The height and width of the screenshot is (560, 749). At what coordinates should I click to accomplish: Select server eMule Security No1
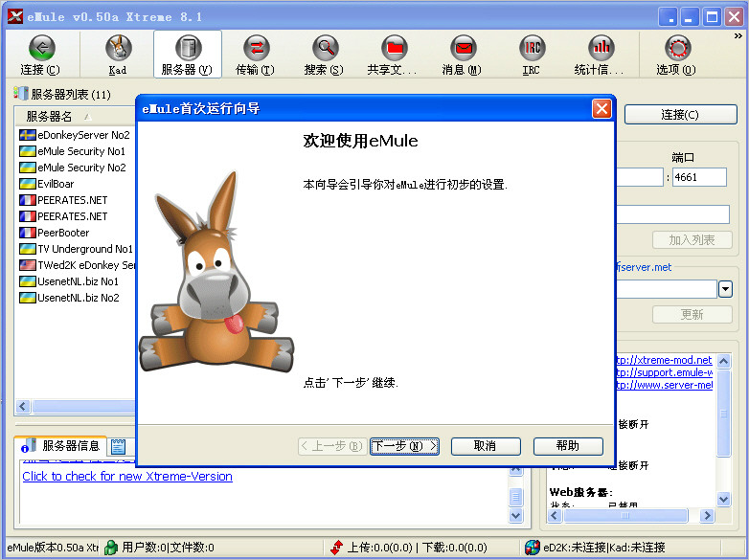[x=81, y=151]
